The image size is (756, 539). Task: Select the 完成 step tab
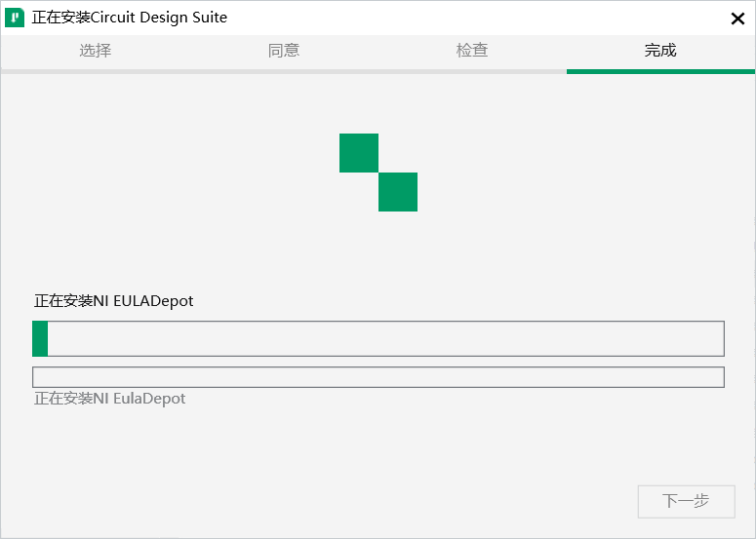(x=660, y=50)
